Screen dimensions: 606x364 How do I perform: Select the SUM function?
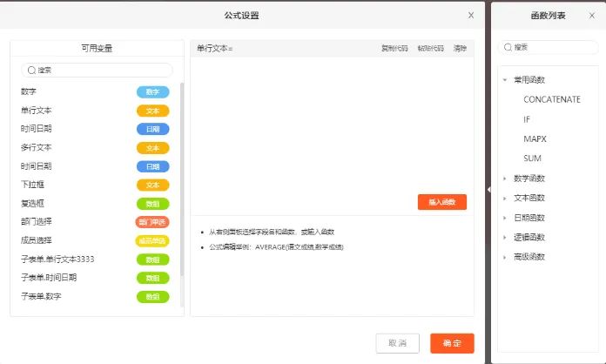[532, 158]
